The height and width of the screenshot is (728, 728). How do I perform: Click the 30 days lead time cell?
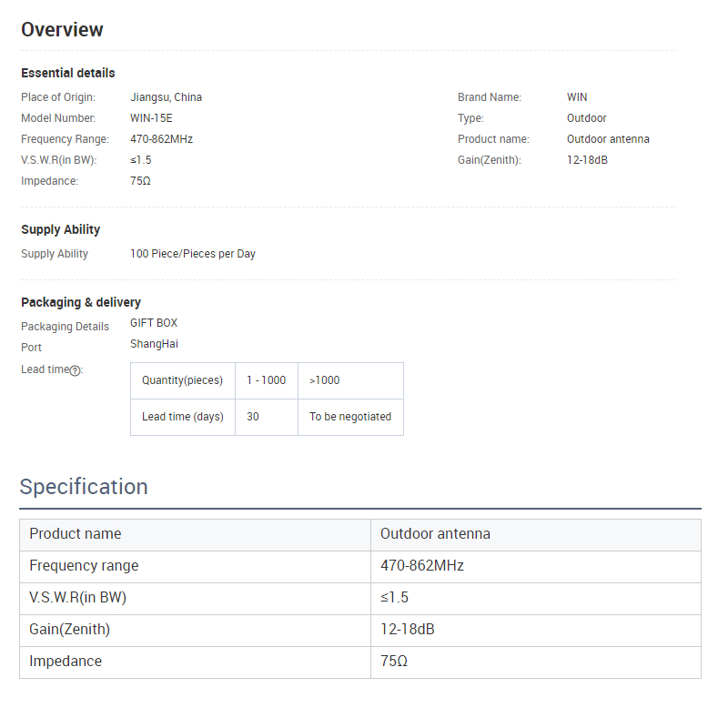click(253, 417)
